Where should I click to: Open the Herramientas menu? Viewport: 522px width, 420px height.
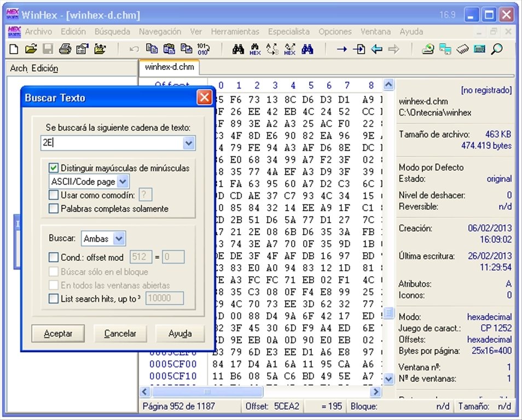point(235,31)
